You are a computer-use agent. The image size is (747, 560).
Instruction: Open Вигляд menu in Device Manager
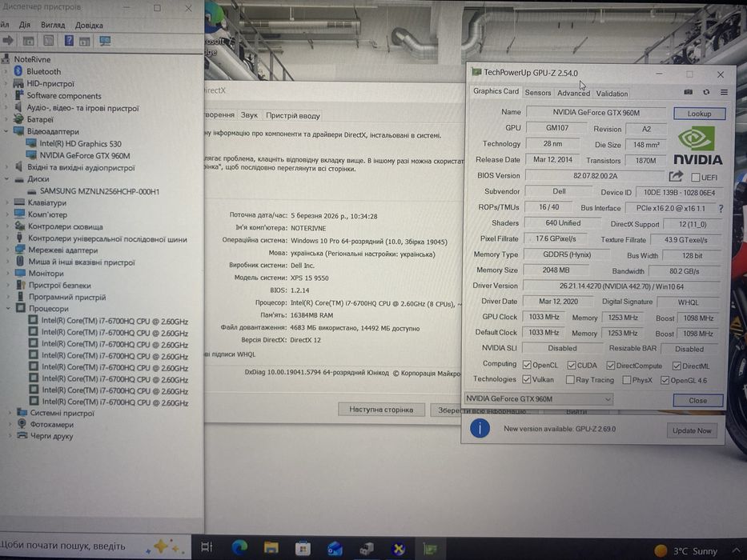click(x=53, y=25)
